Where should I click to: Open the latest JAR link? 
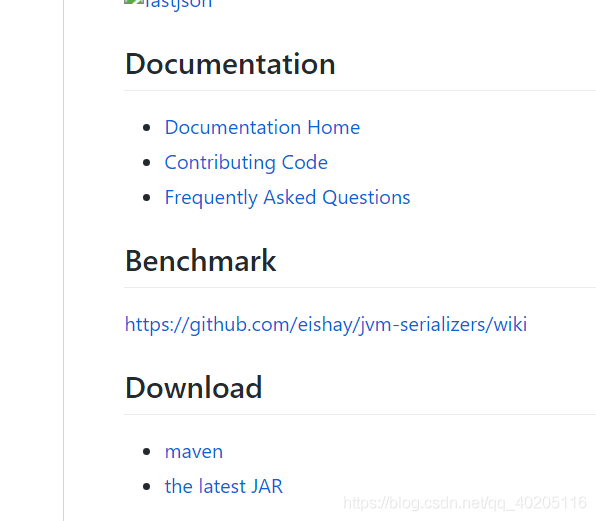tap(224, 486)
